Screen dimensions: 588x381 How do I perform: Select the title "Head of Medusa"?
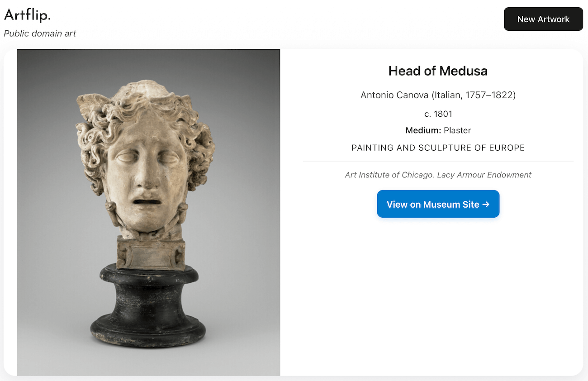click(x=438, y=71)
